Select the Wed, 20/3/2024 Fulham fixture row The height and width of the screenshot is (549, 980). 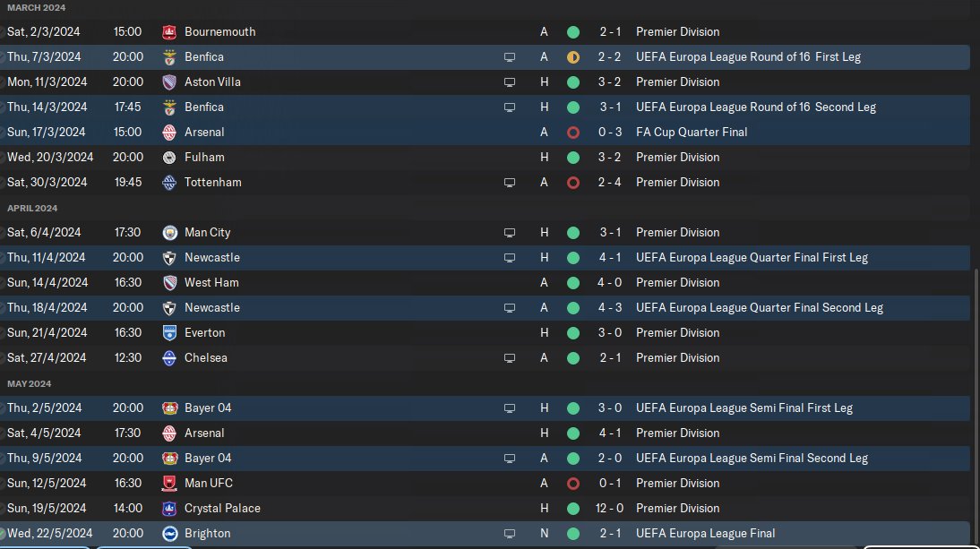(x=358, y=157)
